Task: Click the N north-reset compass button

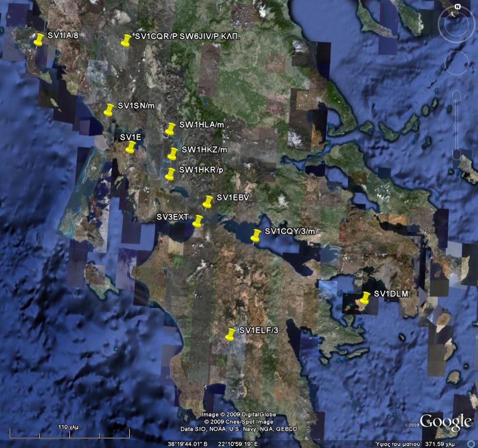Action: [457, 7]
